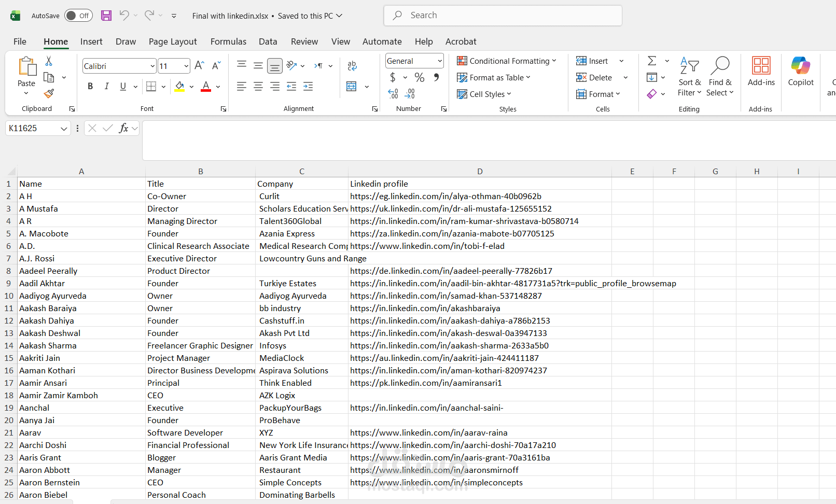Decrease font size with the smaller A
The height and width of the screenshot is (504, 836).
216,66
